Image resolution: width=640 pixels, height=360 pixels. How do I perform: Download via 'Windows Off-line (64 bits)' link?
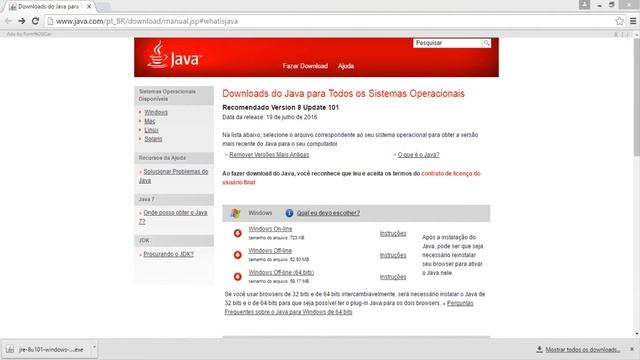pyautogui.click(x=281, y=272)
